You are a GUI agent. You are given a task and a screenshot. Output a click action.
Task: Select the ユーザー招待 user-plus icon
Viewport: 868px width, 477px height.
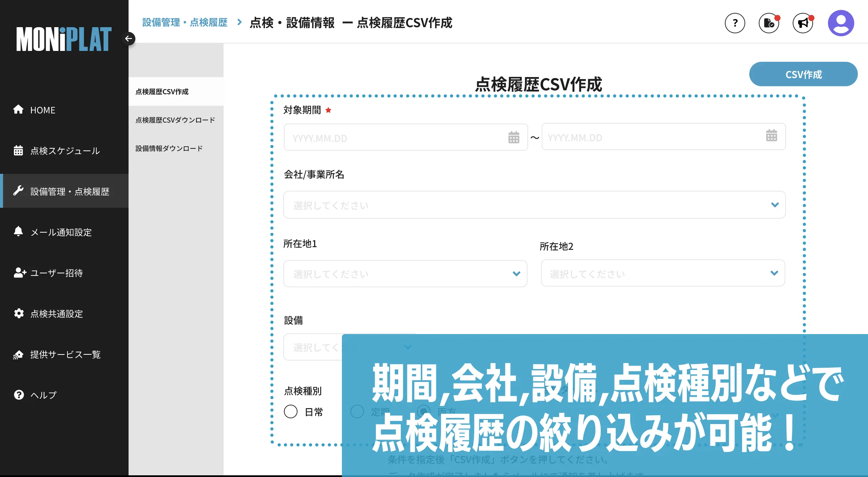pos(20,273)
